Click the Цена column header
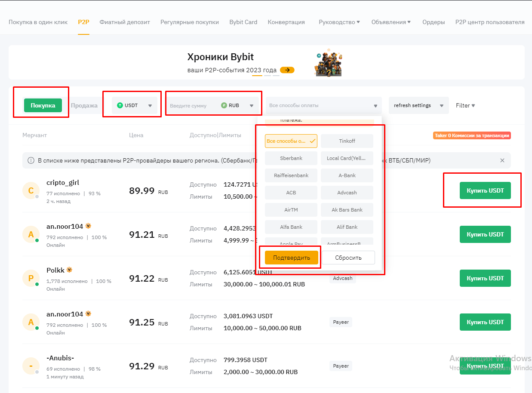Image resolution: width=532 pixels, height=393 pixels. (136, 135)
